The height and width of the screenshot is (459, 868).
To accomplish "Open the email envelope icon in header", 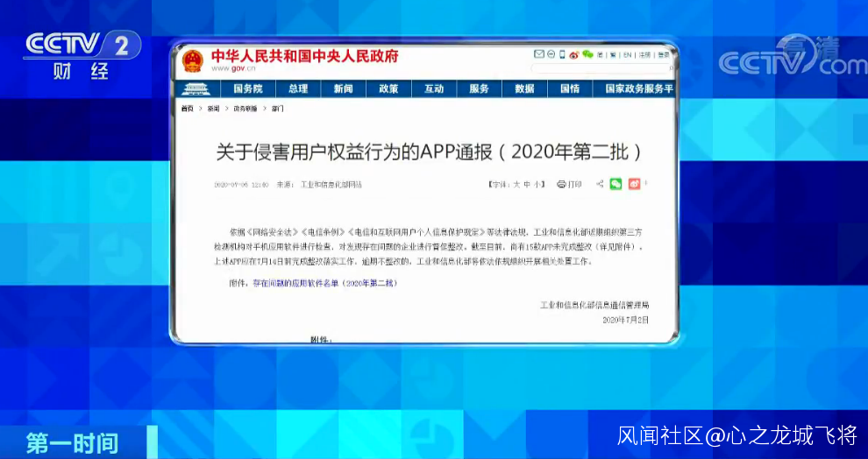I will pyautogui.click(x=538, y=54).
